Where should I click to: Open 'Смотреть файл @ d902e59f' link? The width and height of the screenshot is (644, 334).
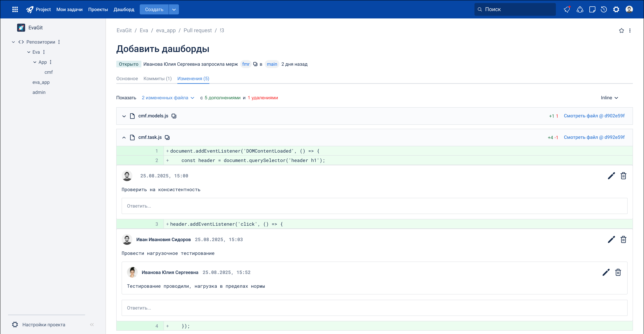pyautogui.click(x=594, y=116)
